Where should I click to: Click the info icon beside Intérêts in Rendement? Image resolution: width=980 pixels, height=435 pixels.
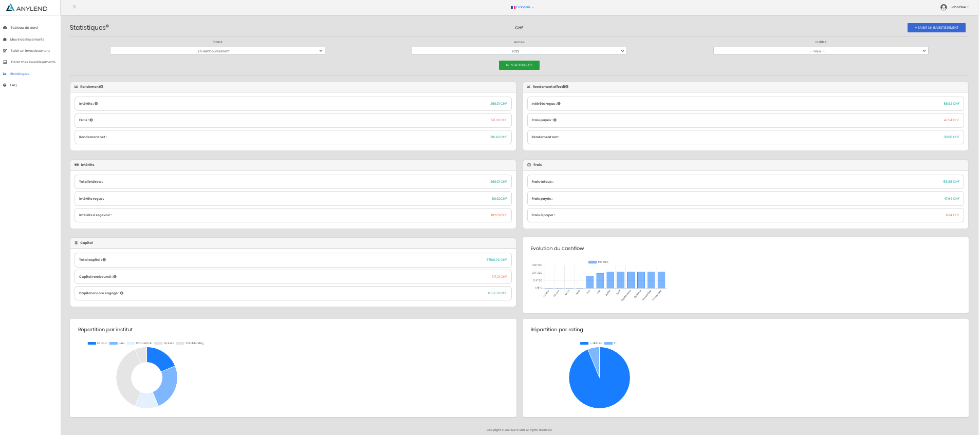(x=96, y=104)
